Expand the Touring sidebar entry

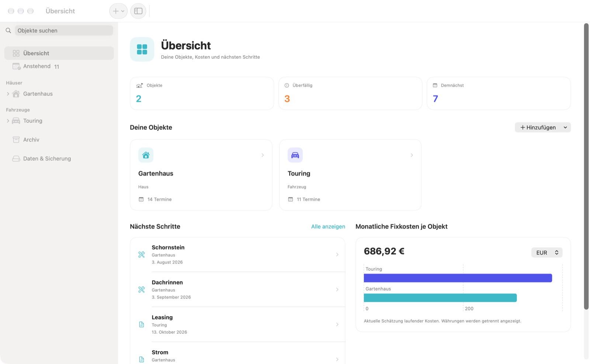click(8, 121)
